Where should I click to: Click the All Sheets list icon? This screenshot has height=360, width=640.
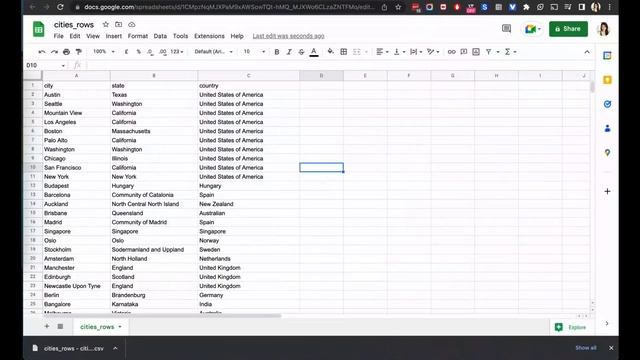pos(60,326)
